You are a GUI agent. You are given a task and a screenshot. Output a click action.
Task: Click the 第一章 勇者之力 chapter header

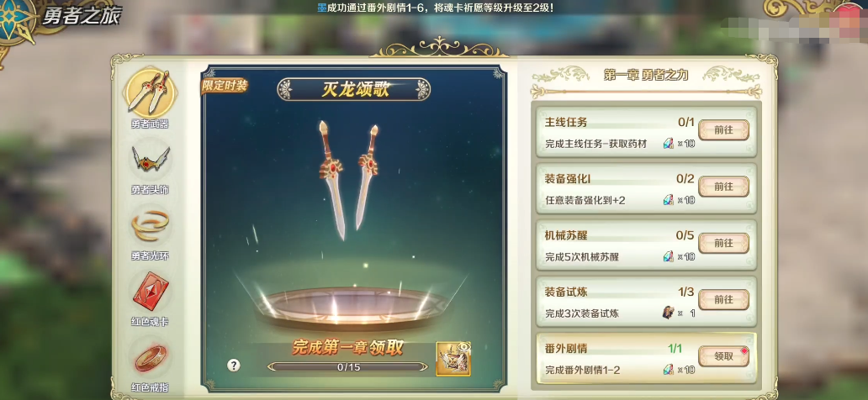pos(646,76)
